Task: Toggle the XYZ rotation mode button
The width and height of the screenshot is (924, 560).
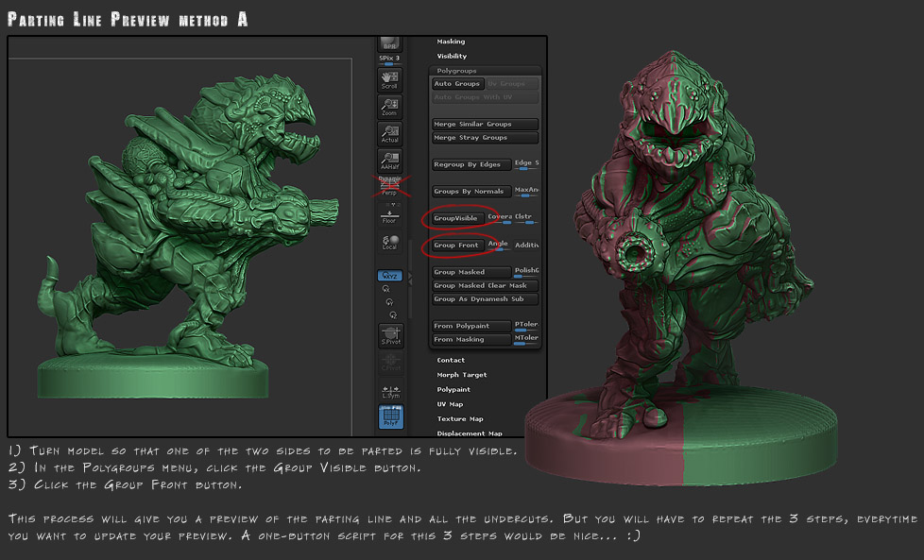Action: 389,276
